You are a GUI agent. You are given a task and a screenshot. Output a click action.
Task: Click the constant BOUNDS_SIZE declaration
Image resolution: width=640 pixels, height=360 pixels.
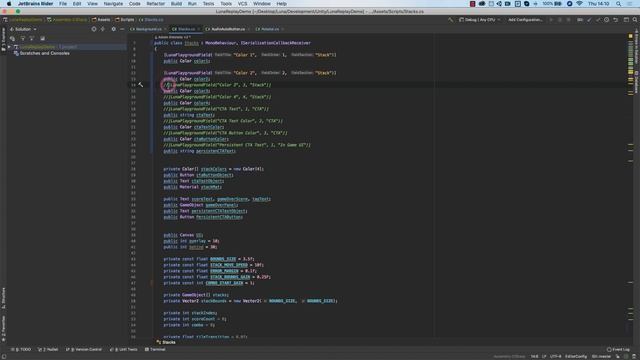[x=223, y=259]
